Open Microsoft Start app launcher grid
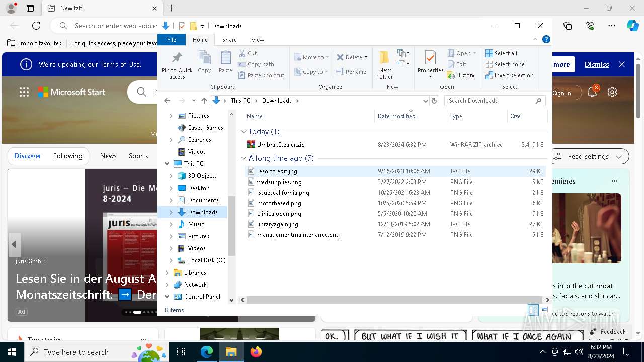644x362 pixels. pyautogui.click(x=24, y=92)
